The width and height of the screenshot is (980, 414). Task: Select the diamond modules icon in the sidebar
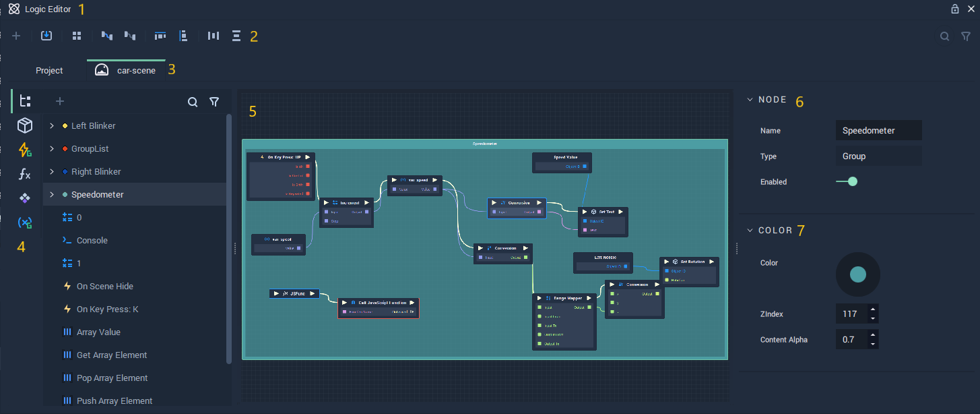click(x=25, y=198)
